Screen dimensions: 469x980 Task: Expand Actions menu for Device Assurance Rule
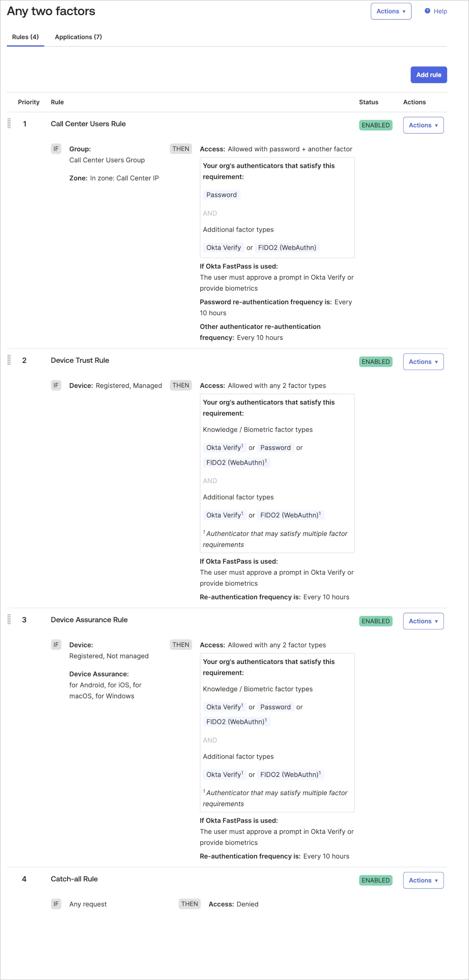(423, 621)
